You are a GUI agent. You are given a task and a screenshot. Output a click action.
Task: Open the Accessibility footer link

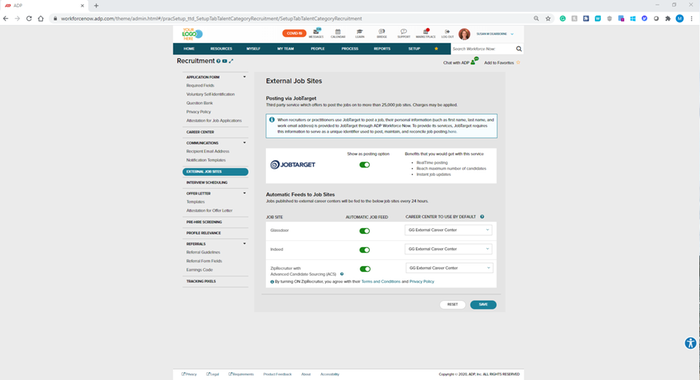(x=330, y=374)
